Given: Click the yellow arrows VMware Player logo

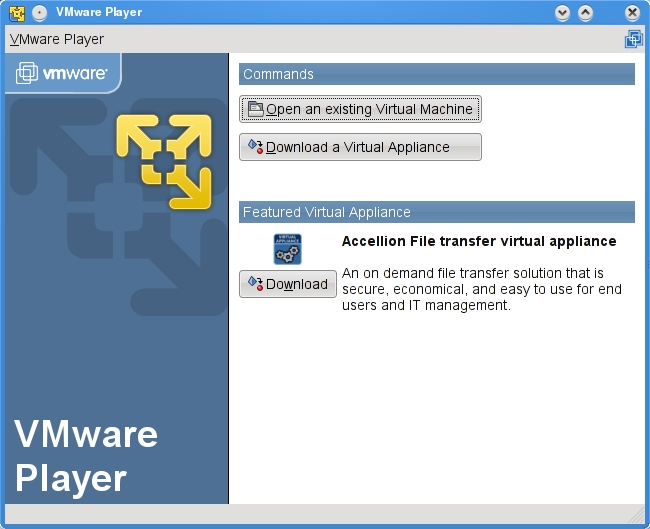Looking at the screenshot, I should pyautogui.click(x=164, y=161).
